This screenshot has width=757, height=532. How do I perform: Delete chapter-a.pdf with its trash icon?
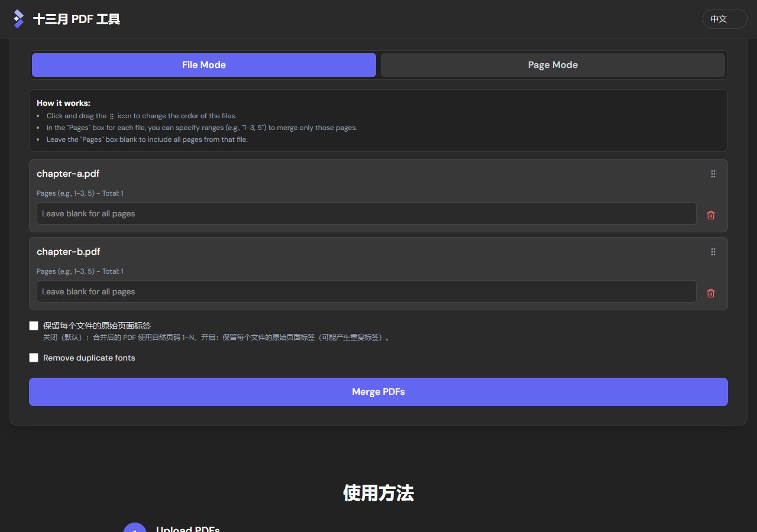click(711, 215)
